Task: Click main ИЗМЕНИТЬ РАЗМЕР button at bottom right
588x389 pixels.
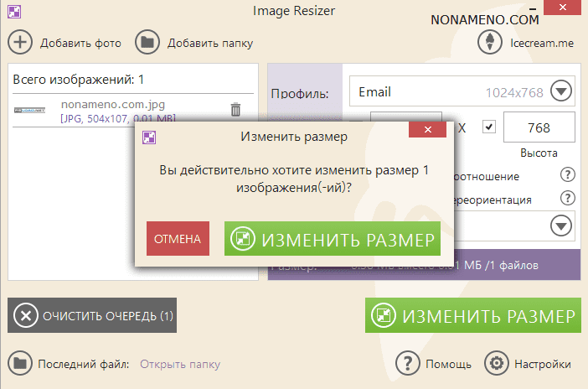Action: coord(472,316)
